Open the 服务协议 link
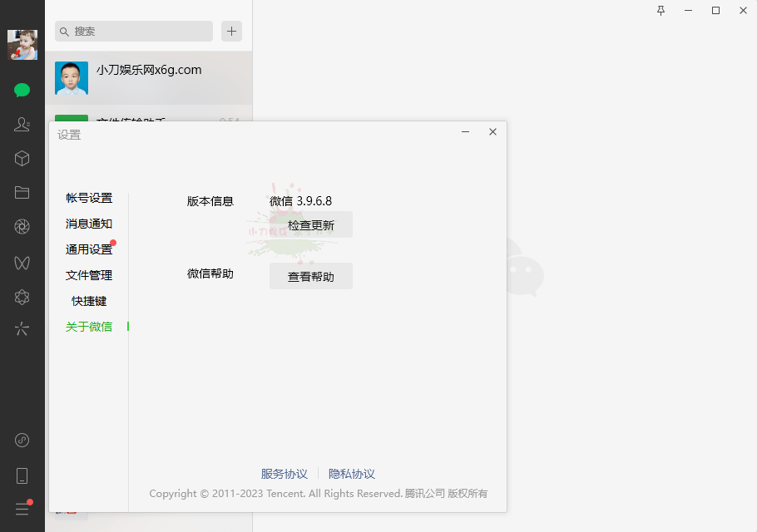Screen dimensions: 757x532 [284, 473]
